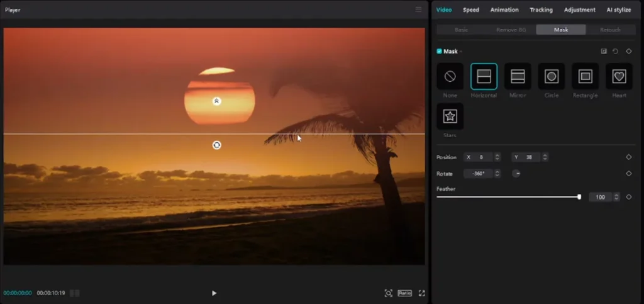Click the feather double-chevron handle in preview

(x=216, y=101)
